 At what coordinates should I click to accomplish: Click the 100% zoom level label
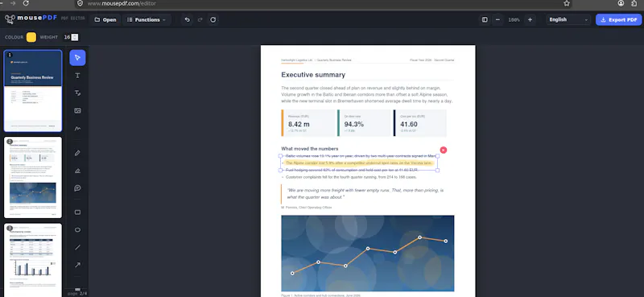(514, 19)
